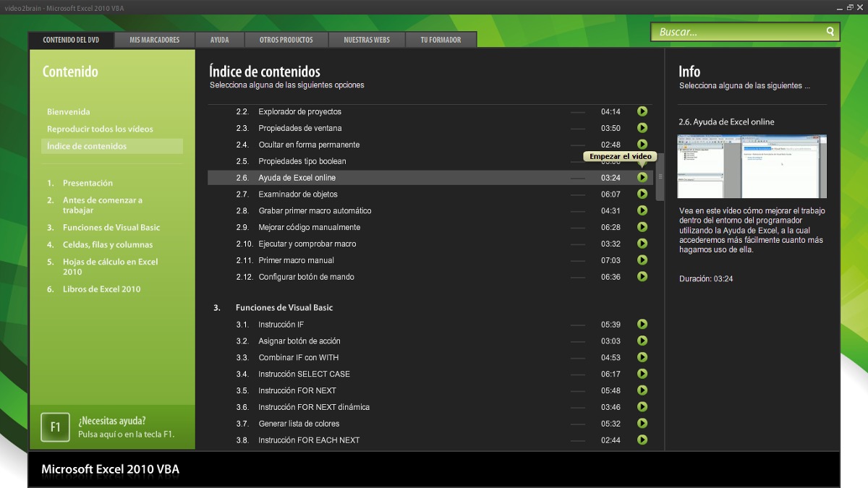This screenshot has height=488, width=868.
Task: Start Configurar botón de mando video
Action: coord(642,277)
